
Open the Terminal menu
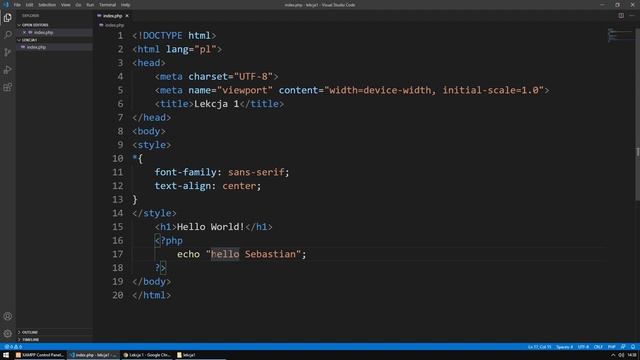point(107,5)
